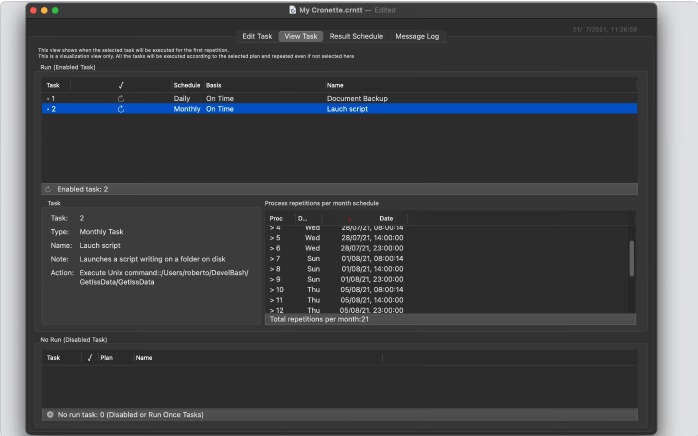Click the repetitions list vertical scrollbar
Image resolution: width=698 pixels, height=436 pixels.
click(631, 258)
